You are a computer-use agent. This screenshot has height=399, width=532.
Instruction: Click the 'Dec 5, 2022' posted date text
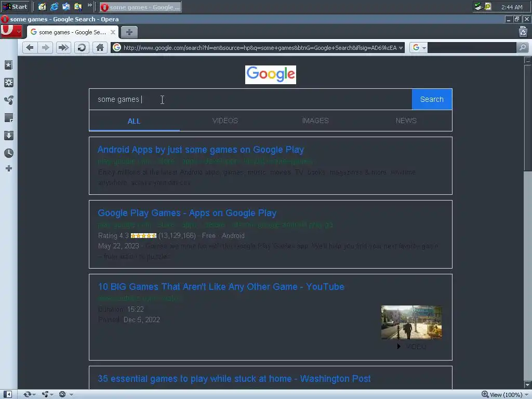coord(141,320)
